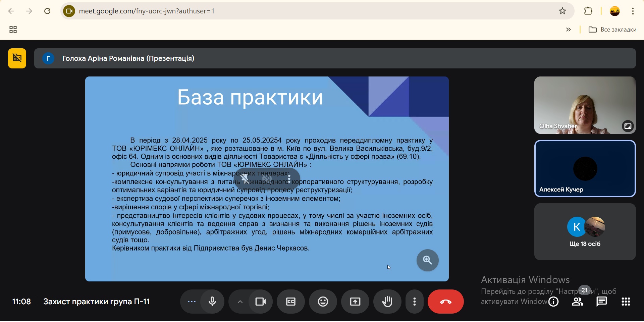Image resolution: width=644 pixels, height=322 pixels.
Task: Toggle picture-in-picture on Olha Shvaher tile
Action: 628,126
